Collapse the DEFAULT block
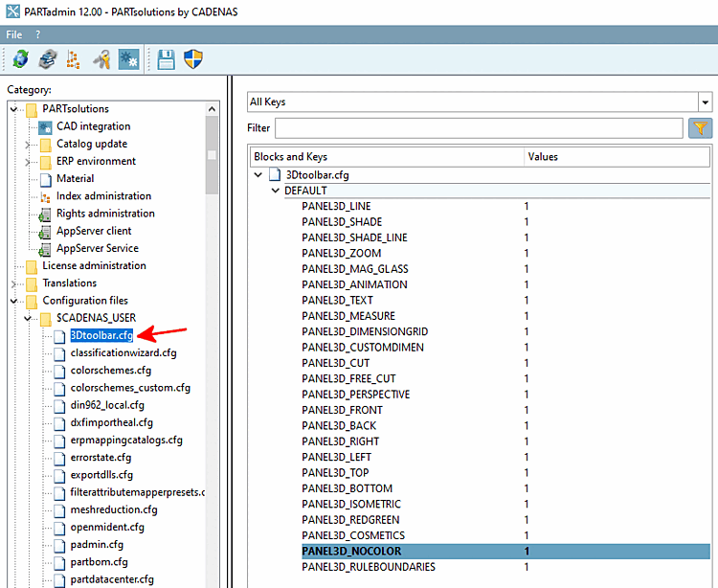This screenshot has width=718, height=588. [x=276, y=191]
